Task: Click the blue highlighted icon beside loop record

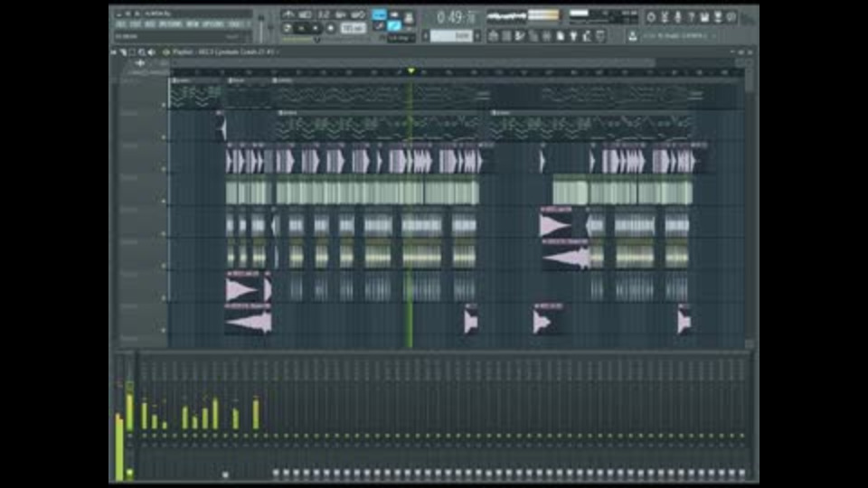Action: coord(379,14)
